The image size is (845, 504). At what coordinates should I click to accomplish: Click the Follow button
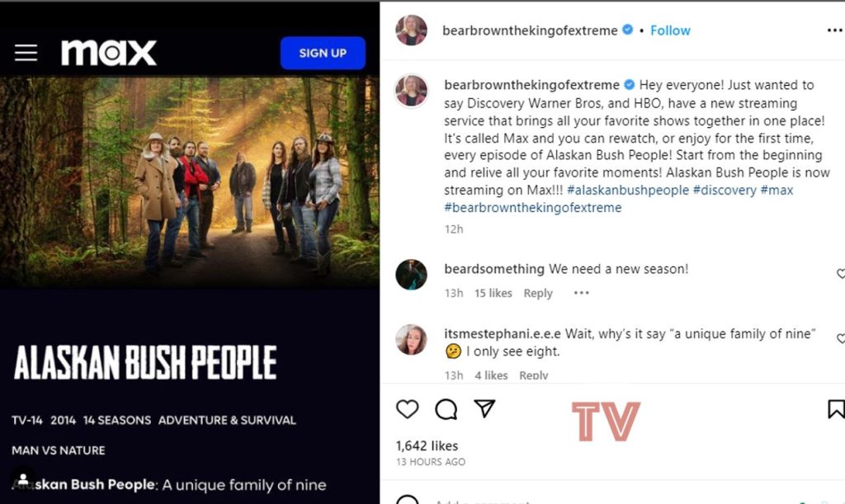tap(670, 30)
